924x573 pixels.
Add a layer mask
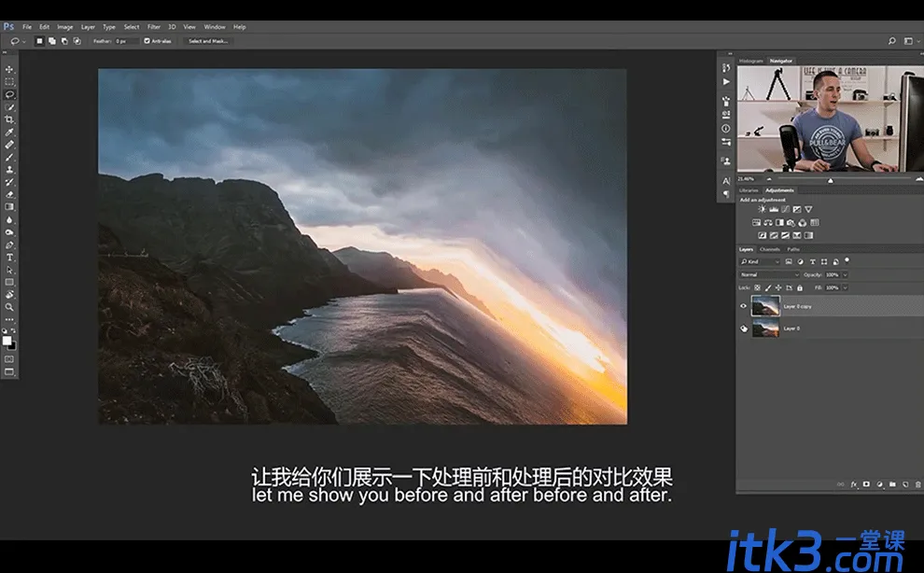coord(866,484)
